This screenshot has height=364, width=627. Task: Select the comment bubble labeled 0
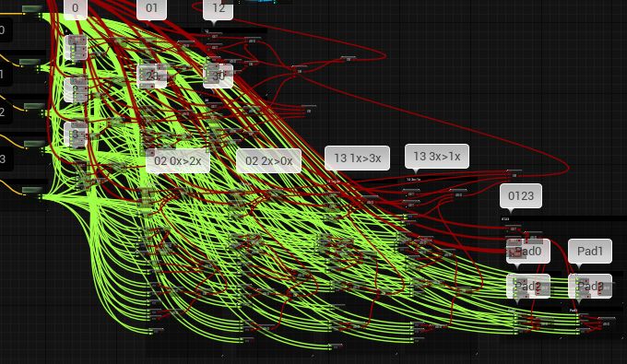tap(76, 9)
